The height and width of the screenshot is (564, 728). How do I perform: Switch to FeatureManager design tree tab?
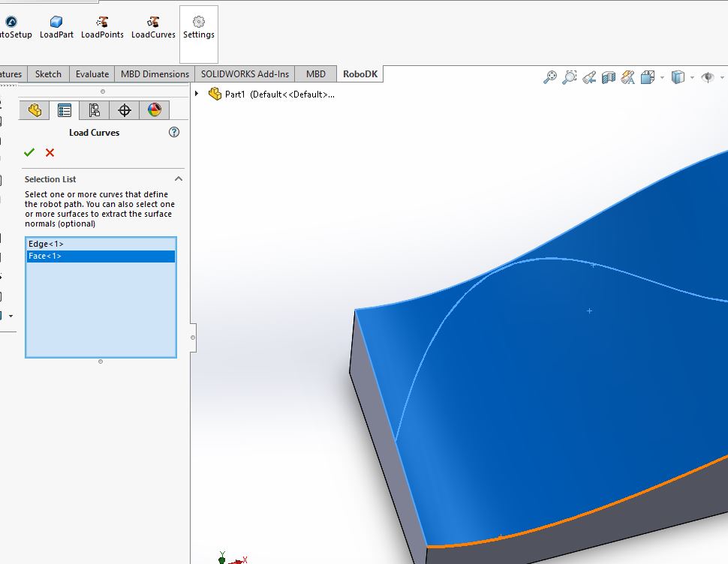(x=35, y=110)
